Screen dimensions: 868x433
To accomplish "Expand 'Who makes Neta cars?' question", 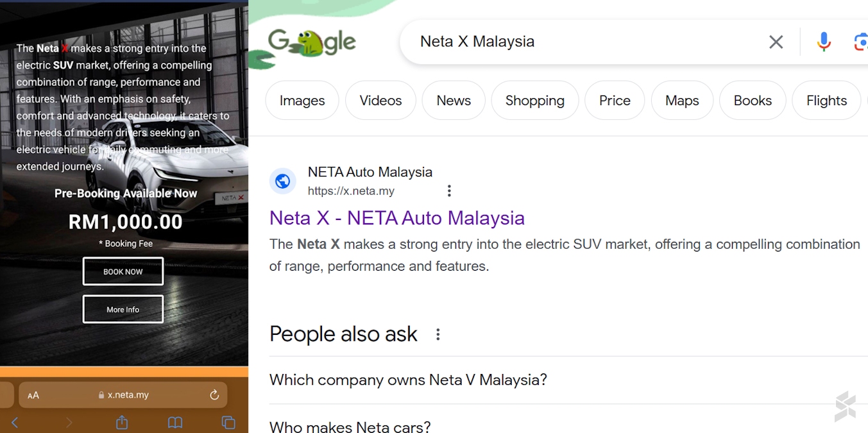I will [x=350, y=425].
